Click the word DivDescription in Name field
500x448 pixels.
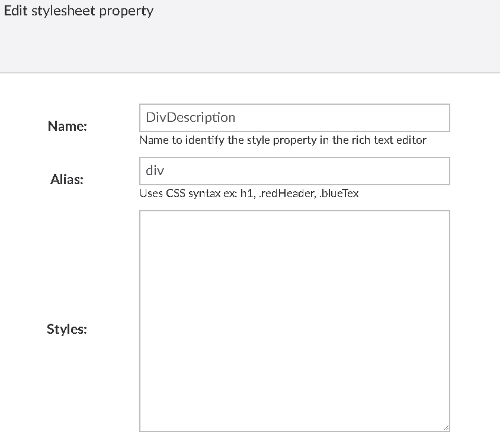click(x=191, y=118)
